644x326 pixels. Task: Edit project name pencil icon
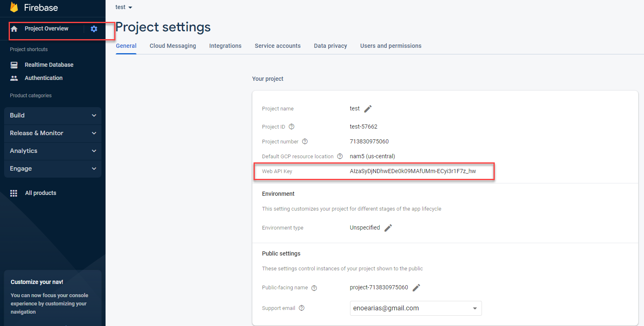(368, 109)
